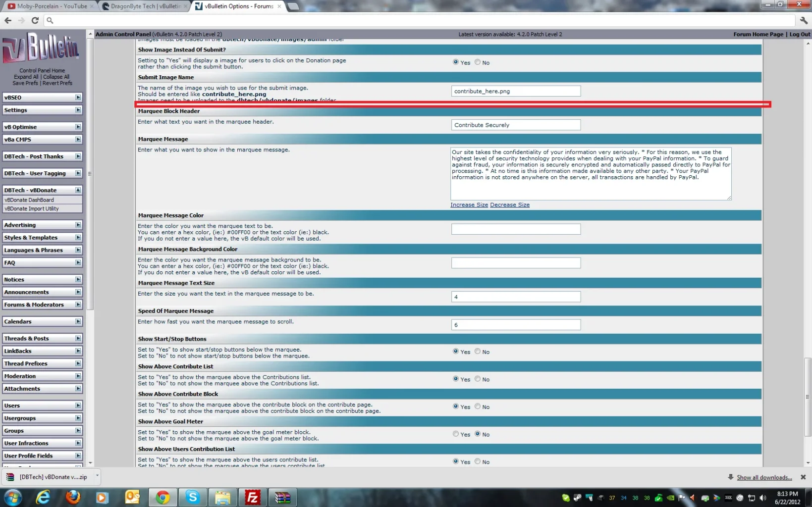Viewport: 812px width, 507px height.
Task: Expand the vBSEO menu section
Action: tap(78, 98)
